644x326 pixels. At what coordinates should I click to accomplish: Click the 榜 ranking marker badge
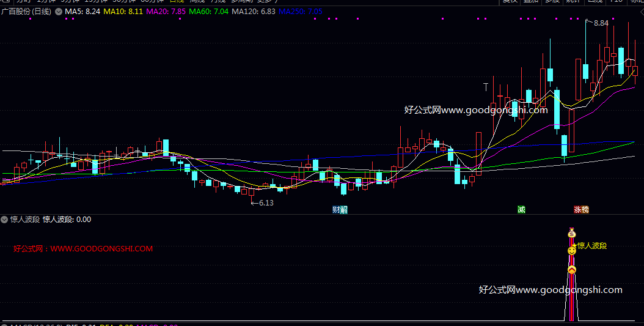click(x=585, y=210)
